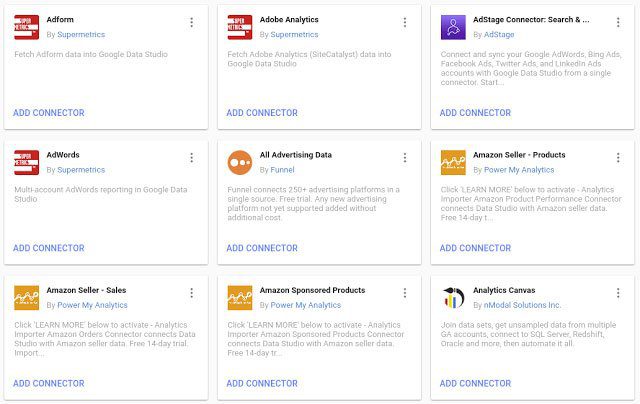Click the Amazon Seller - Products logo
The image size is (640, 404).
[x=453, y=162]
